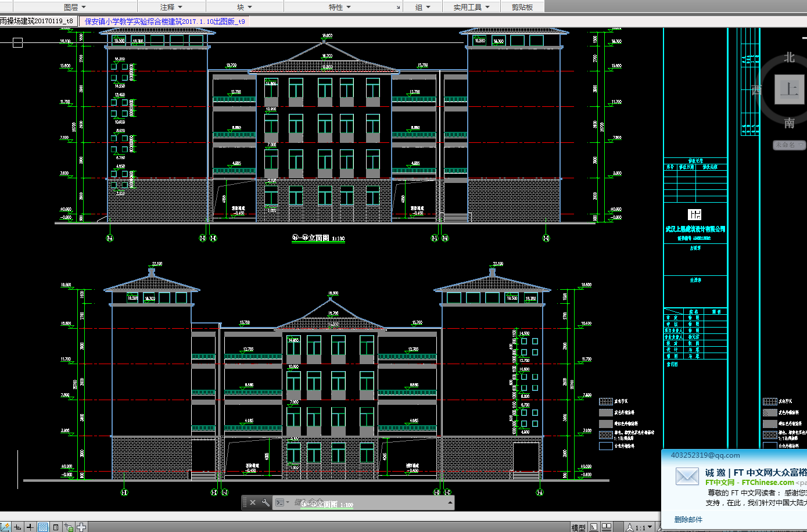The image size is (807, 532).
Task: Expand the 块 panel dropdown
Action: tap(245, 7)
